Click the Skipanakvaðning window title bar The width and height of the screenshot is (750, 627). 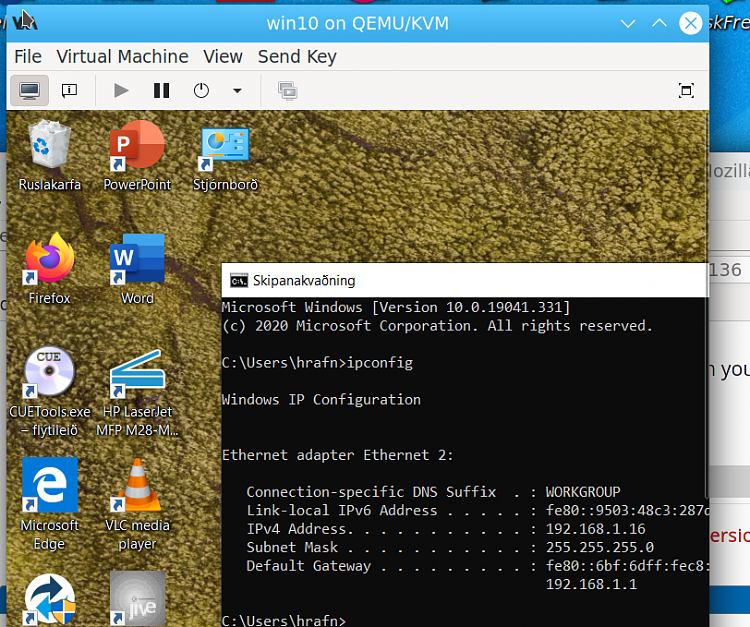[x=464, y=280]
